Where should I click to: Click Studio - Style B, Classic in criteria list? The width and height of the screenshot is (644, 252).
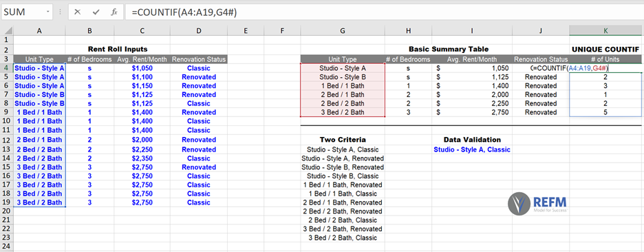point(343,176)
